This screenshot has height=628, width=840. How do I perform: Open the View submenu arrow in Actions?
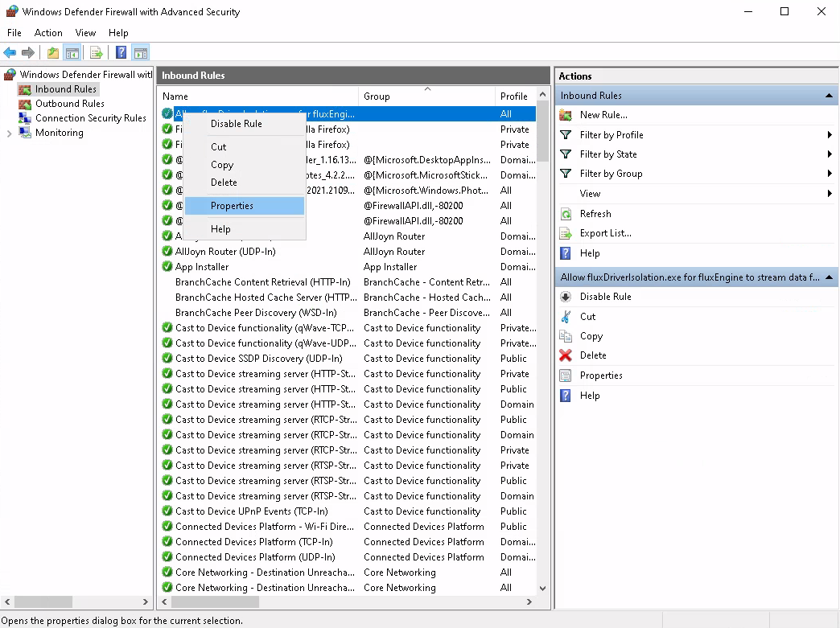(x=830, y=193)
